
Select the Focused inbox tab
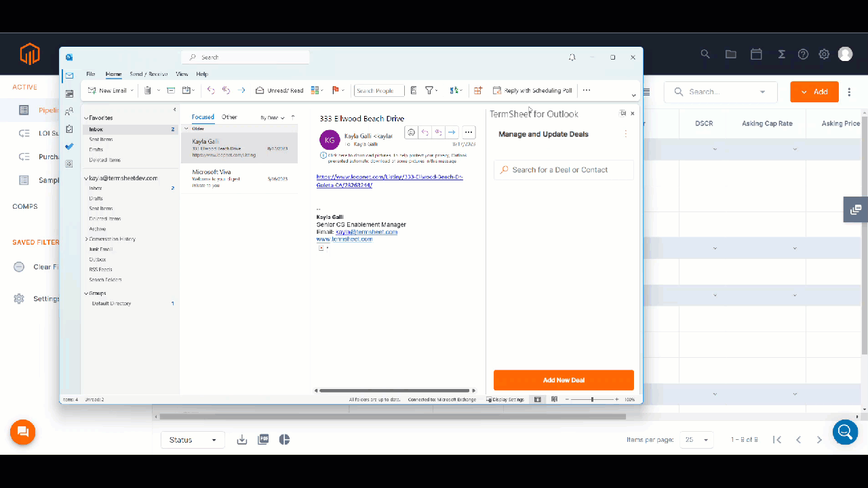tap(203, 117)
